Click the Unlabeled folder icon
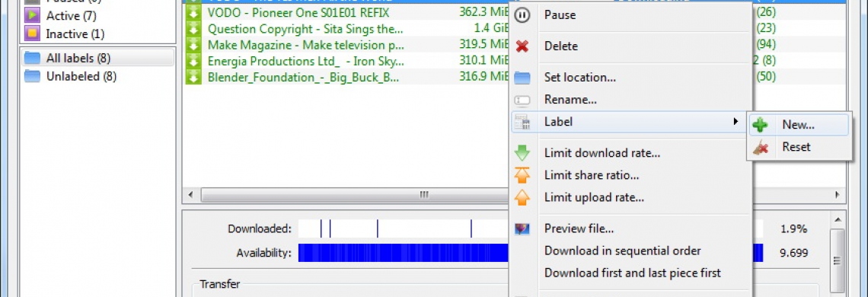The height and width of the screenshot is (297, 868). [33, 76]
